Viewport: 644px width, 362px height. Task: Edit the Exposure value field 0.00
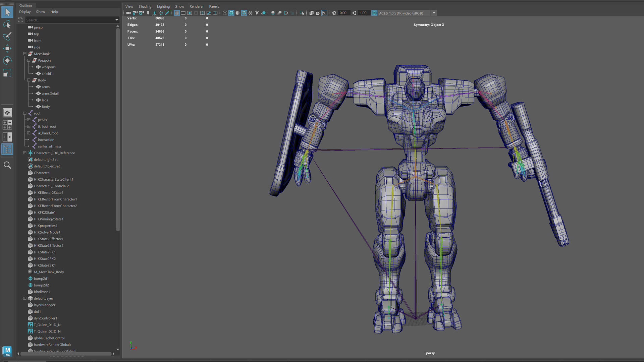tap(343, 13)
